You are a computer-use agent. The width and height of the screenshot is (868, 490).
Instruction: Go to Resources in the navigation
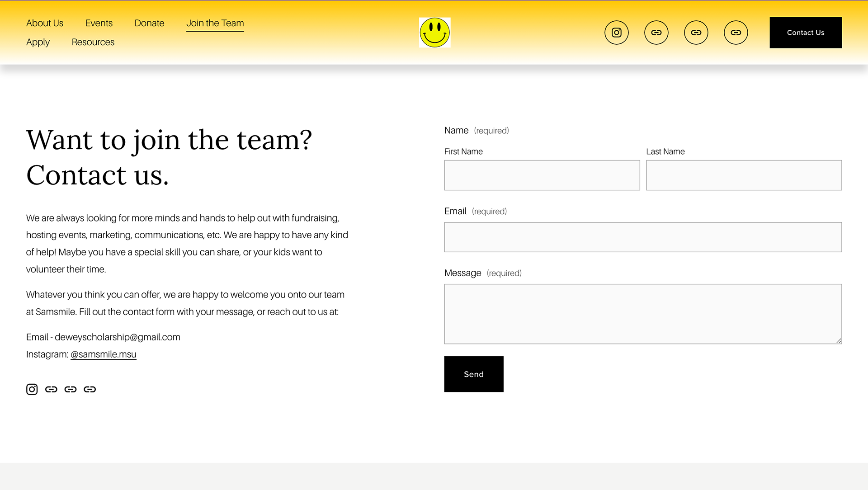(x=93, y=42)
